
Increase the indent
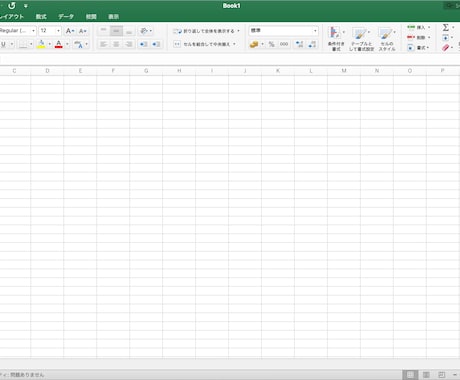pos(156,44)
